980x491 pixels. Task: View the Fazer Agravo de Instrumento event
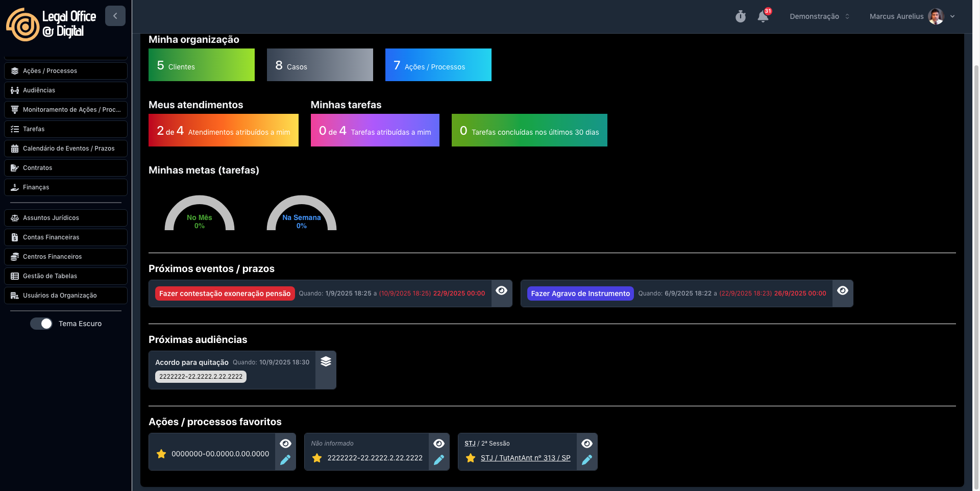(843, 290)
